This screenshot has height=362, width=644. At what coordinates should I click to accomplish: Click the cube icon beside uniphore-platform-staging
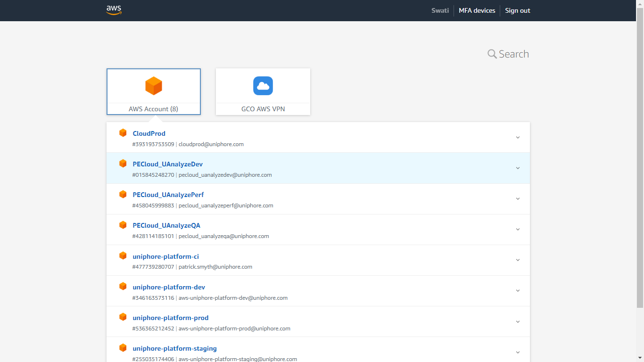point(123,347)
